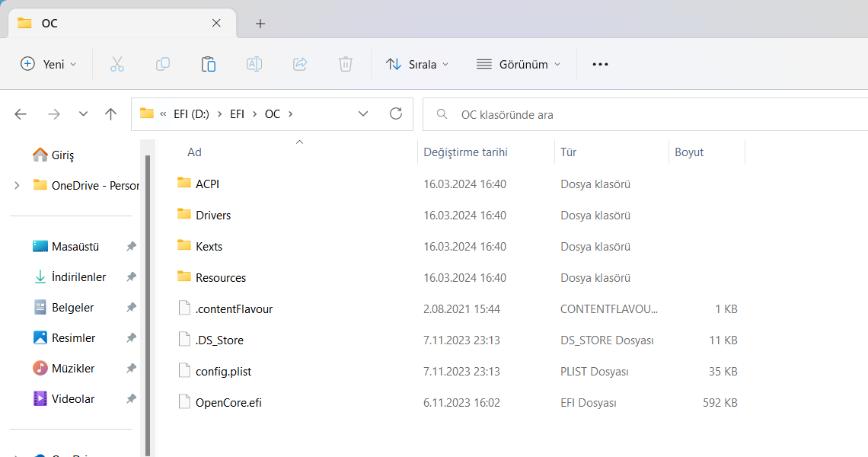Go up one folder level
Image resolution: width=868 pixels, height=457 pixels.
tap(110, 114)
